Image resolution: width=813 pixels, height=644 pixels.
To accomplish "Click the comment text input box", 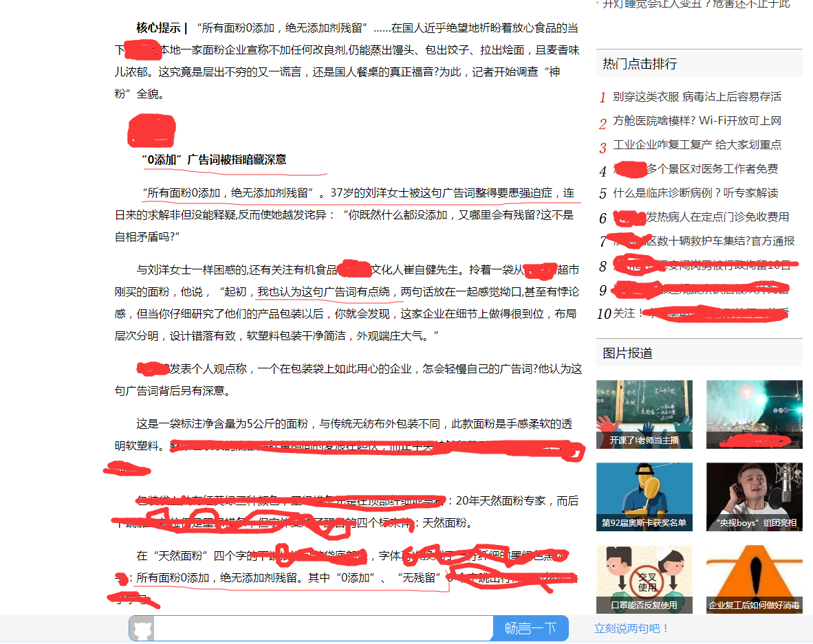I will click(323, 629).
